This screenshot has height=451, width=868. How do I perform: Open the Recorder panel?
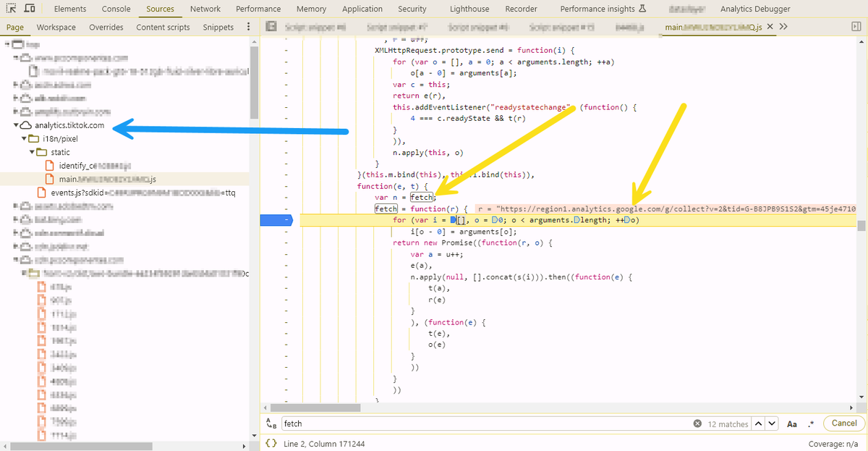[522, 9]
